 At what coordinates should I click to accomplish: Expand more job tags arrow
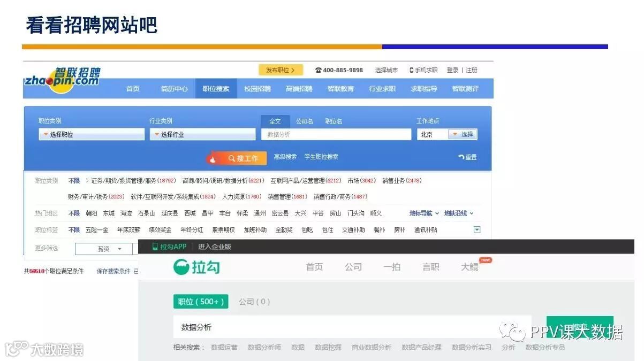point(477,230)
